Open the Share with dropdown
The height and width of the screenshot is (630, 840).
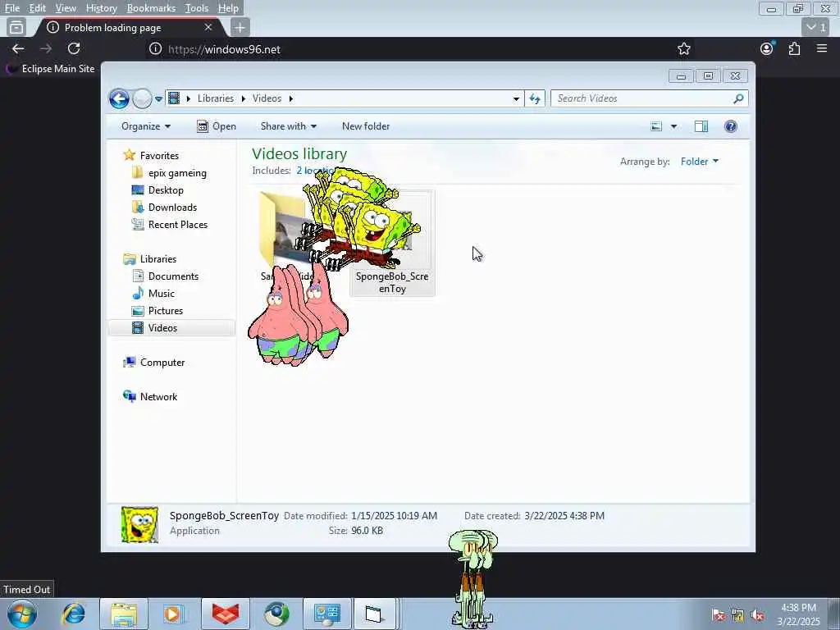tap(288, 126)
